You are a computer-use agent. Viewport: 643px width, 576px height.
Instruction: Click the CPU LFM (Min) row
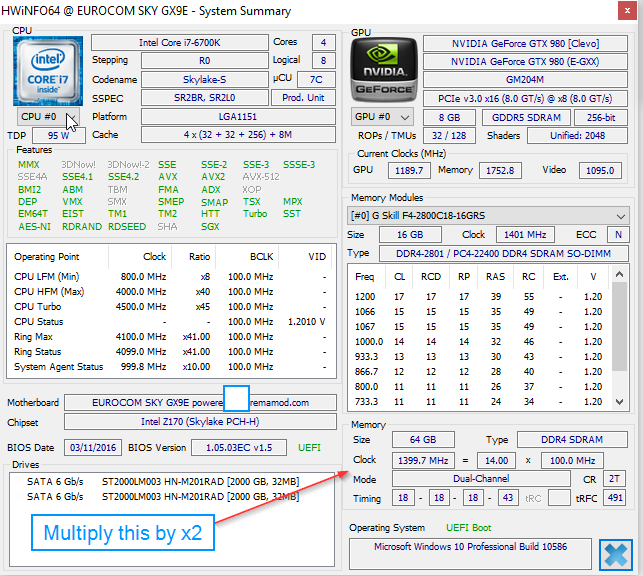171,277
